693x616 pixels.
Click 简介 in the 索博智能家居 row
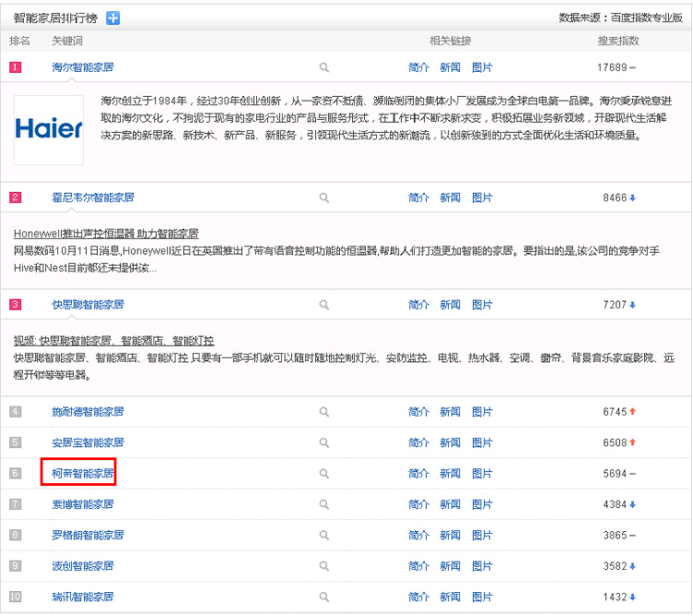pyautogui.click(x=419, y=503)
